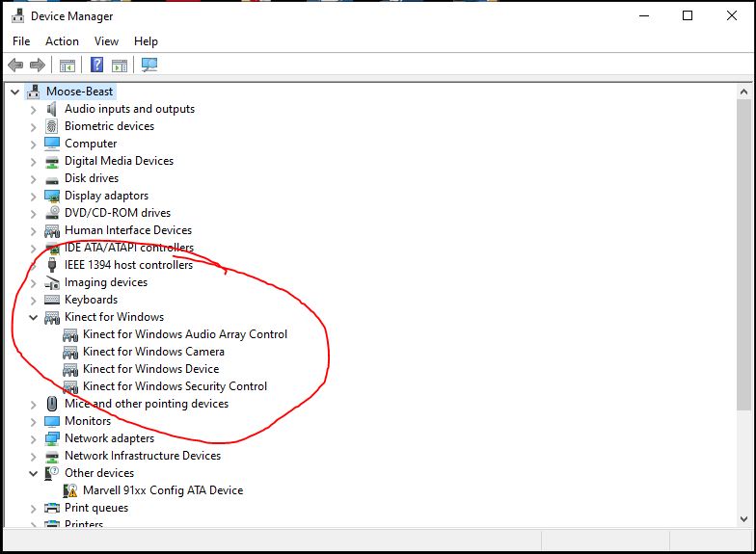
Task: Click the Network adapters icon
Action: [52, 439]
